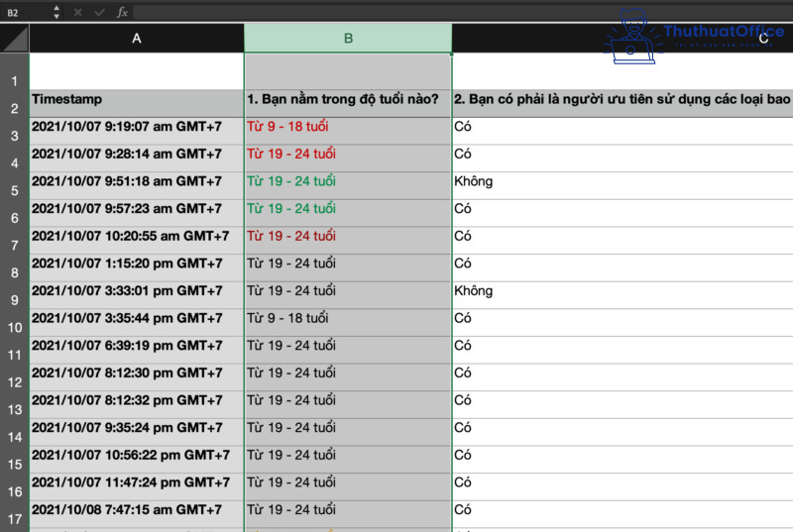
Task: Select all cells via corner triangle
Action: 15,39
